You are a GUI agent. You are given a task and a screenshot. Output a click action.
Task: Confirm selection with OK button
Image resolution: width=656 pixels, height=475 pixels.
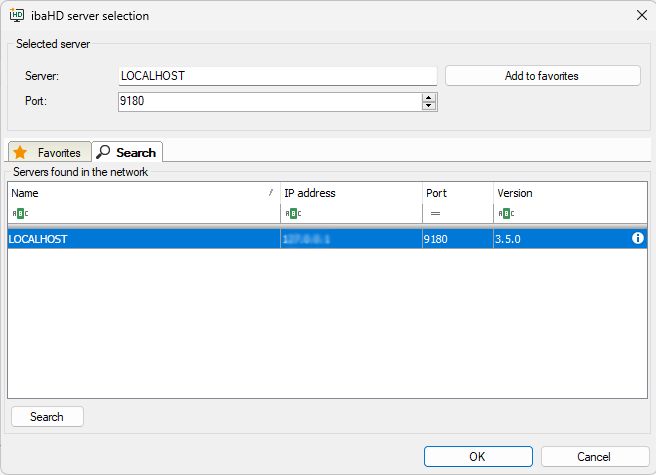(478, 456)
